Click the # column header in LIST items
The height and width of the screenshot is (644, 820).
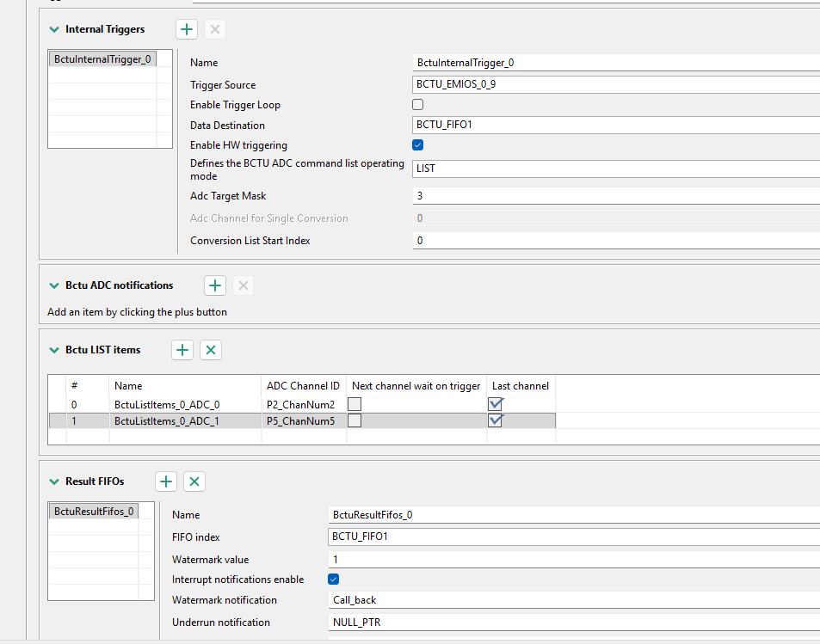[87, 386]
